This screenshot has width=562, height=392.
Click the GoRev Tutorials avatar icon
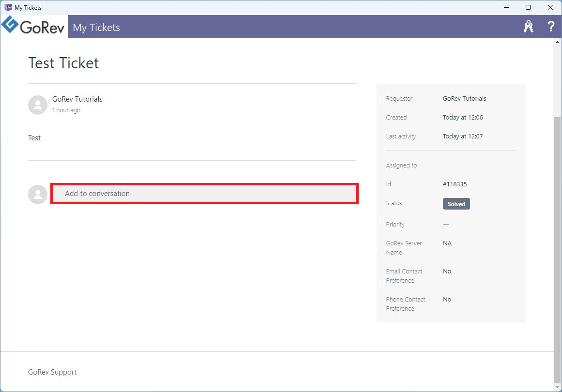(38, 105)
